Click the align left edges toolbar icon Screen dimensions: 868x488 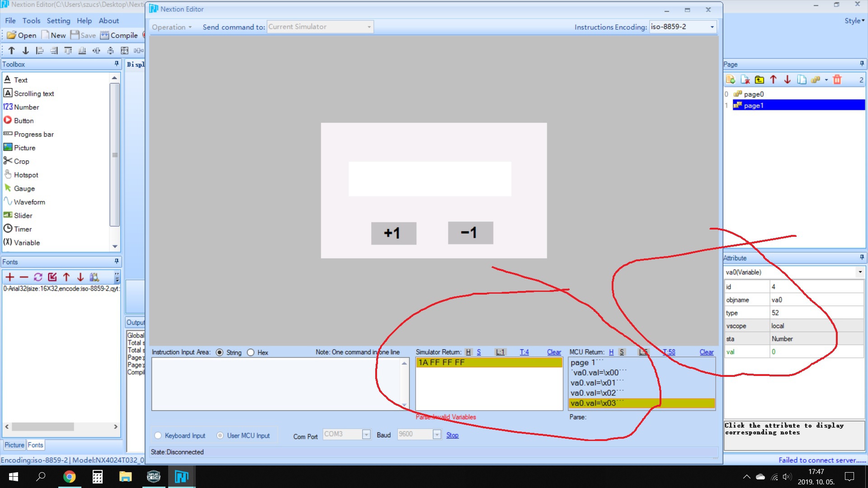coord(40,51)
